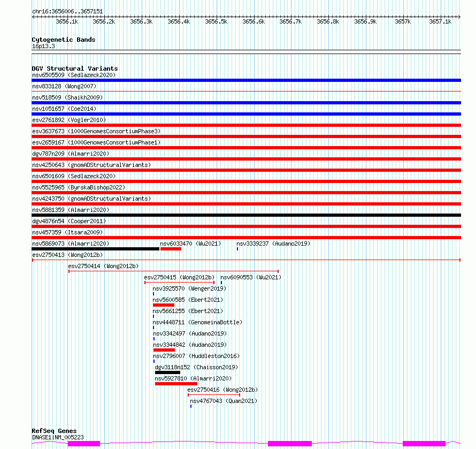476x449 pixels.
Task: Open nsv4767043 (Quan2021) label
Action: click(x=224, y=401)
